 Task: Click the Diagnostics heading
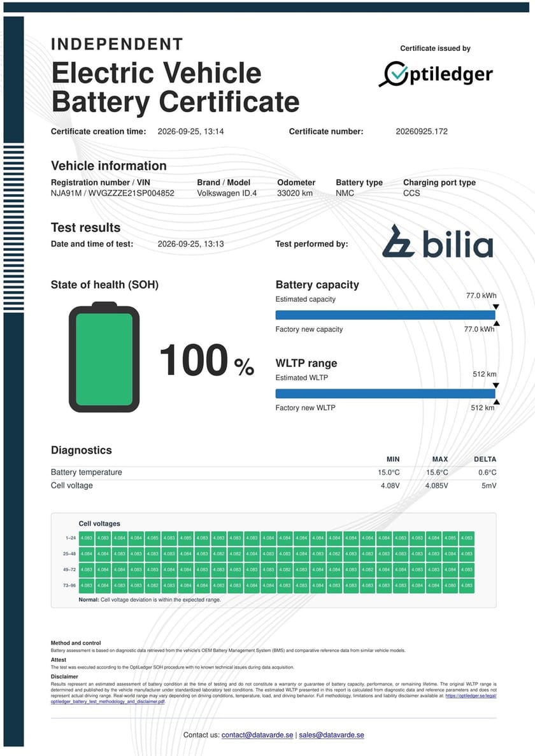tap(82, 450)
